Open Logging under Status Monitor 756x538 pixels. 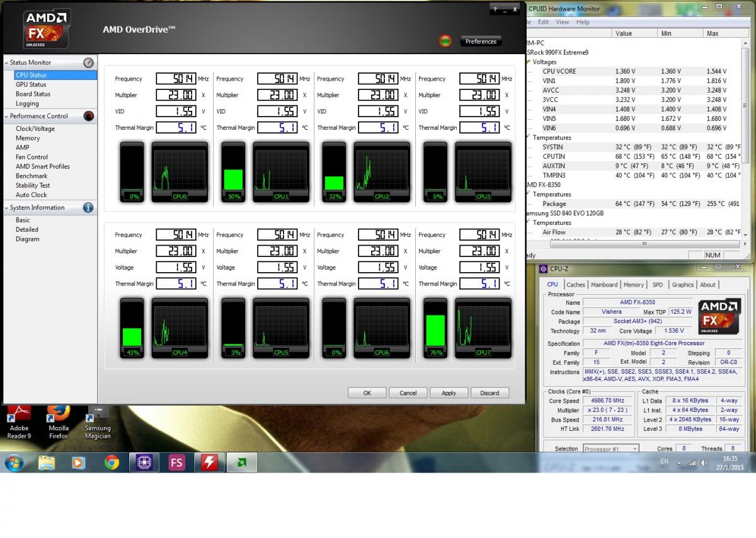pos(27,103)
